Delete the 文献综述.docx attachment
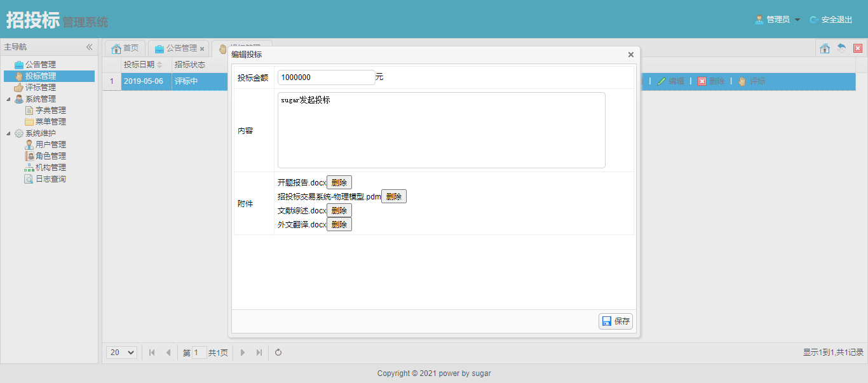Viewport: 868px width, 383px height. click(339, 210)
